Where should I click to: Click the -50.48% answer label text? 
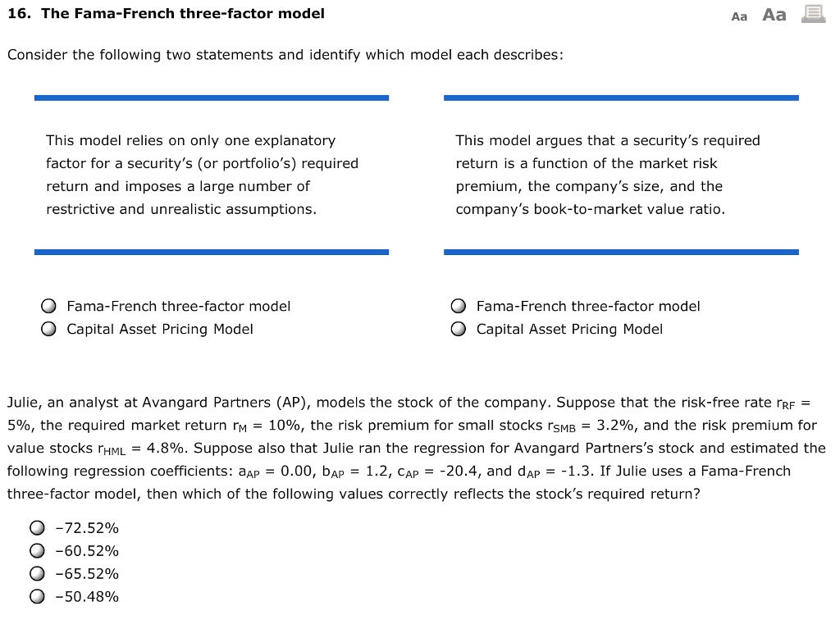pos(86,597)
